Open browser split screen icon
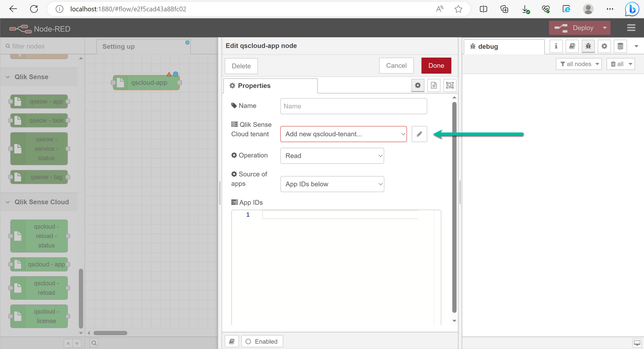 coord(483,9)
